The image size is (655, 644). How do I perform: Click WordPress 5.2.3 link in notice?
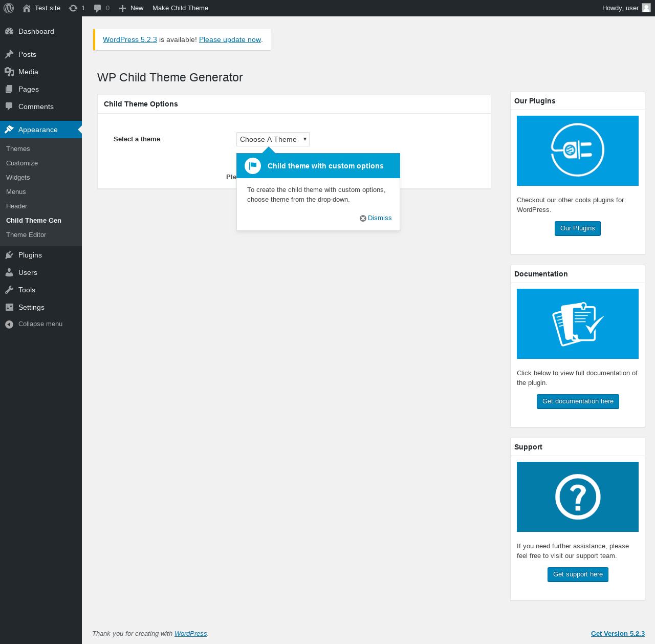tap(130, 39)
